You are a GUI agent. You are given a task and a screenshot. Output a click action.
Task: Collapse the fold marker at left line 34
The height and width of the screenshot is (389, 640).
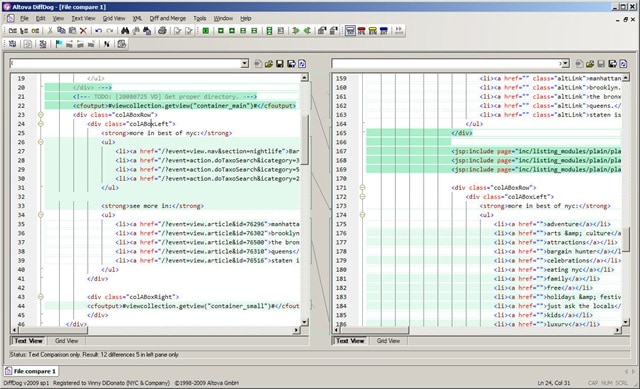(41, 215)
